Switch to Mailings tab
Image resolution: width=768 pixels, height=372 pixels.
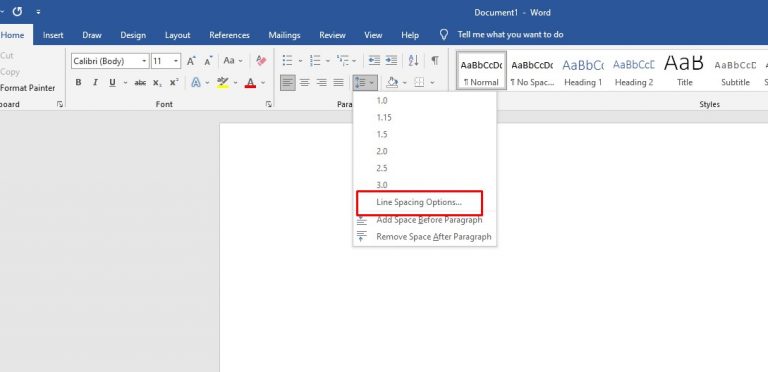(285, 35)
